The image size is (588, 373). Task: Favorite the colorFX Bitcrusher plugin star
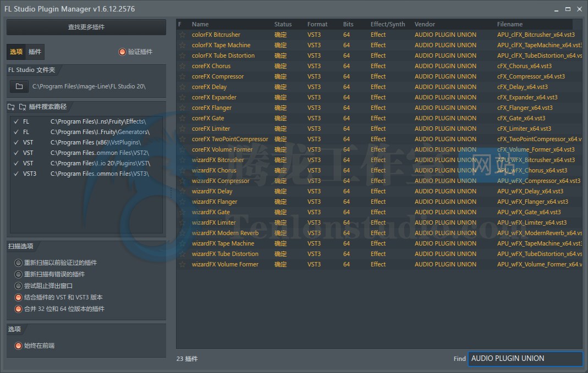coord(182,35)
